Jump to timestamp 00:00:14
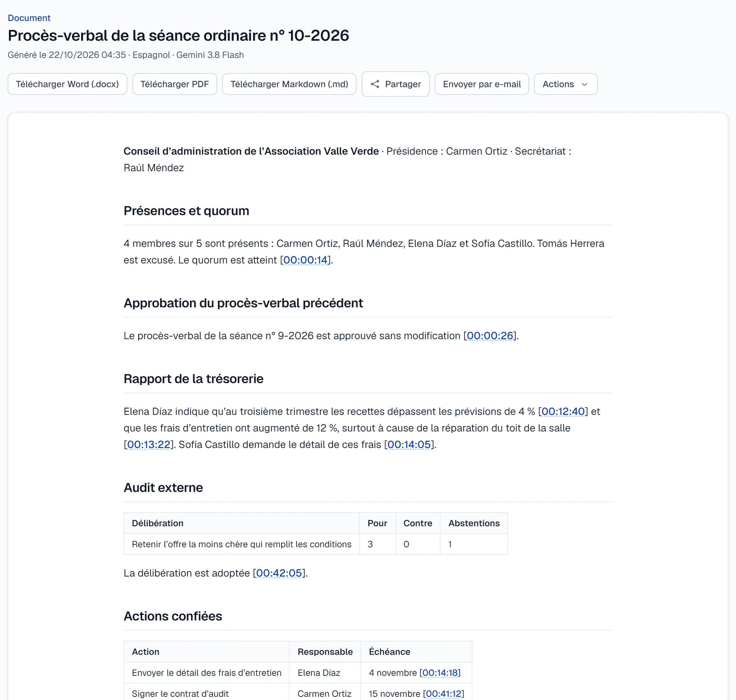Screen dimensions: 736x700 [305, 260]
